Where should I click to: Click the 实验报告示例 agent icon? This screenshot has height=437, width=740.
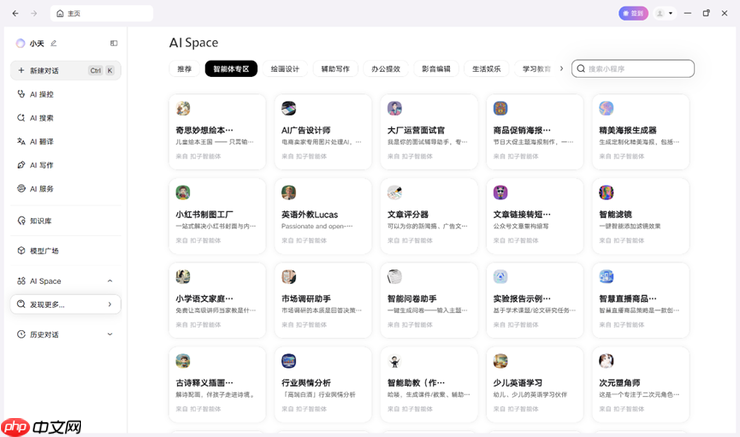coord(500,277)
